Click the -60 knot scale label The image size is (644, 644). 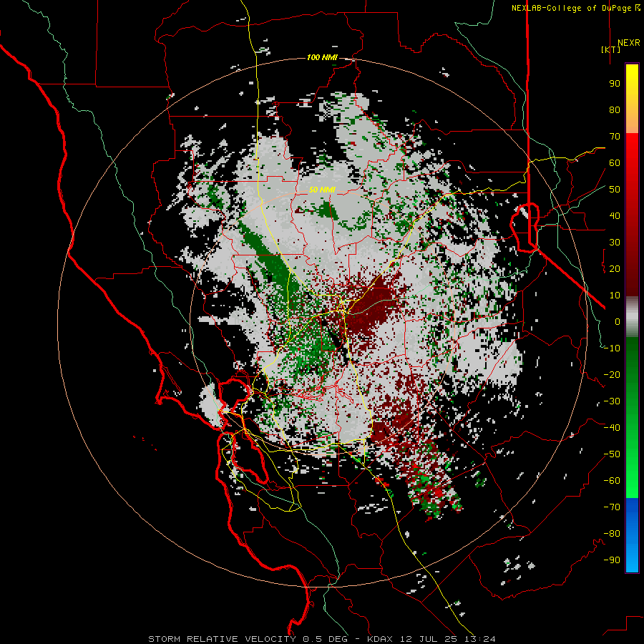(612, 481)
